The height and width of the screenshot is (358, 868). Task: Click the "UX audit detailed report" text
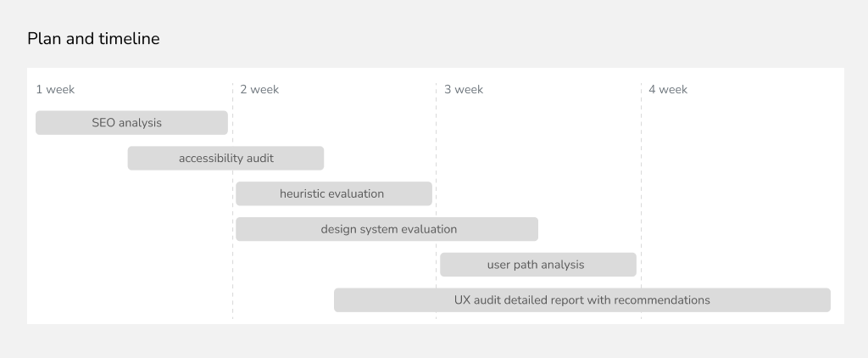coord(581,300)
